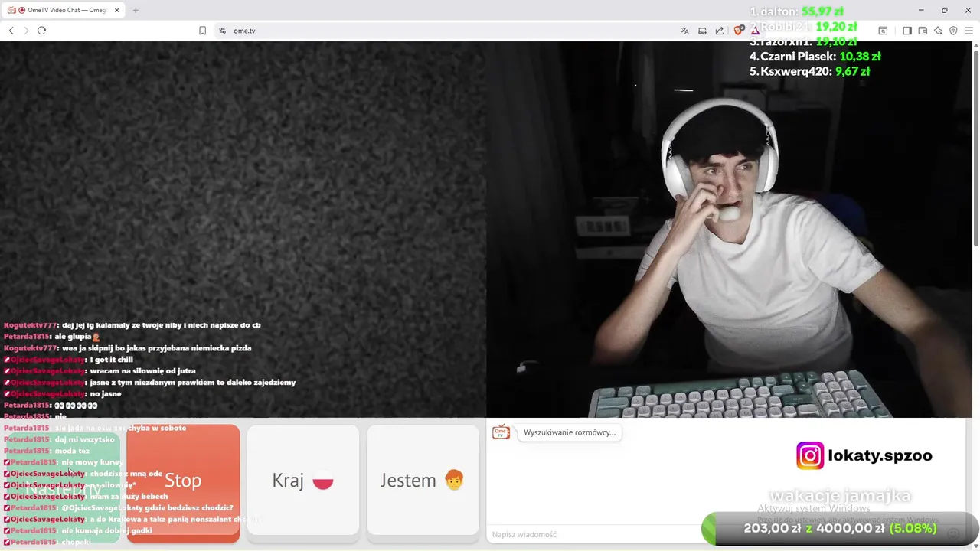Click the face emoji on Jestem button
The height and width of the screenshot is (551, 980).
tap(454, 481)
